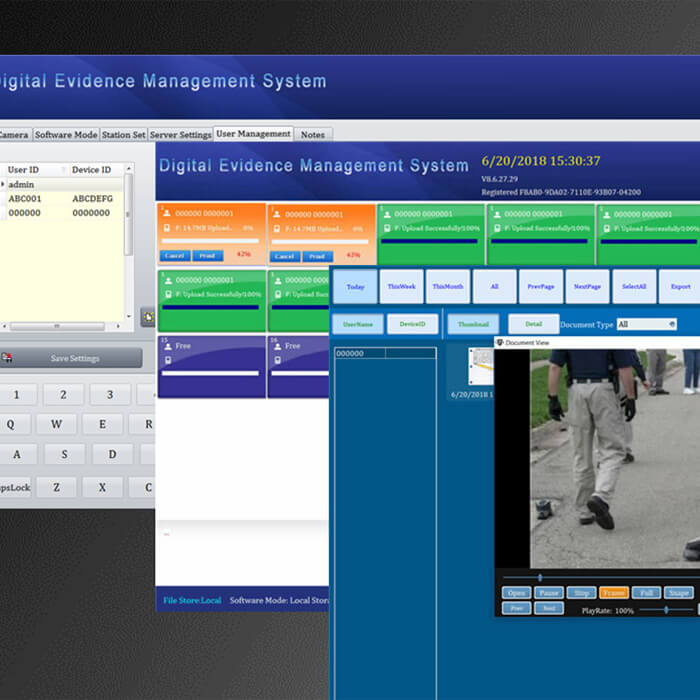The height and width of the screenshot is (700, 700).
Task: Click the small icon right of user list
Action: [147, 317]
